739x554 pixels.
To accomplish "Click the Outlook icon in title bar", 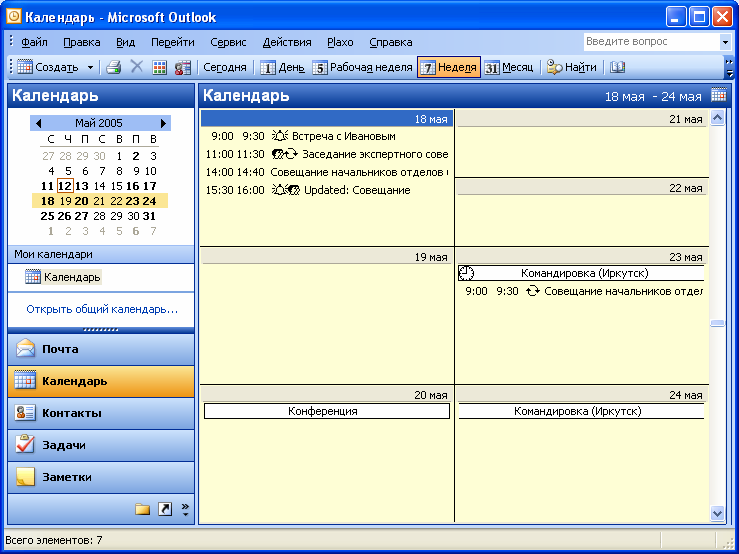I will point(14,17).
